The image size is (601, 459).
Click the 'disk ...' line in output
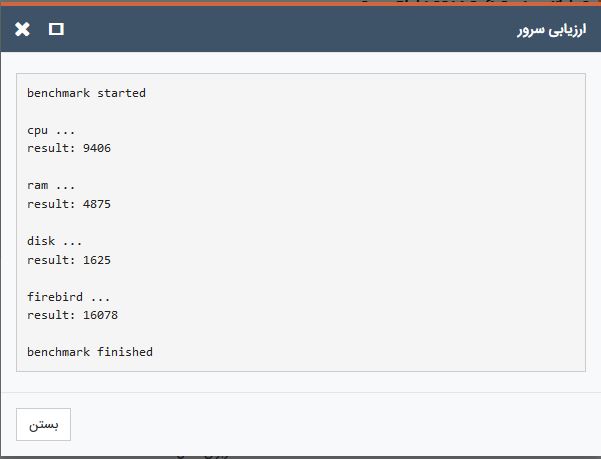(x=54, y=241)
